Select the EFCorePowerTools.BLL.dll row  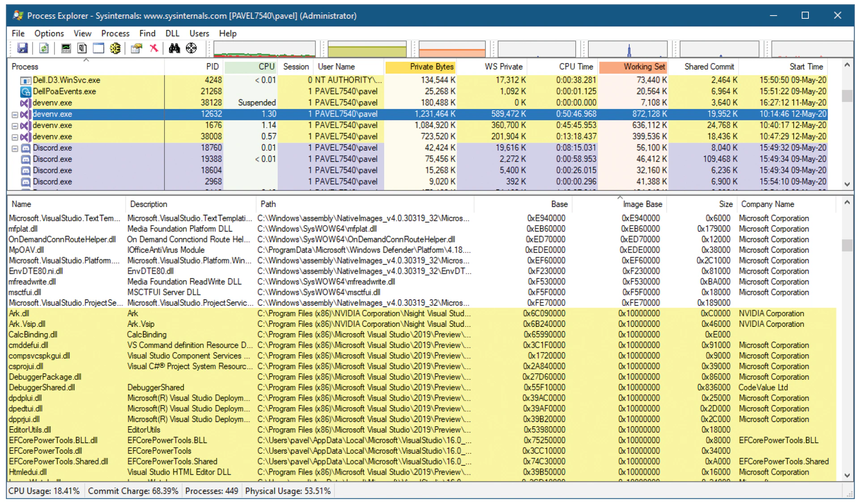pyautogui.click(x=422, y=440)
